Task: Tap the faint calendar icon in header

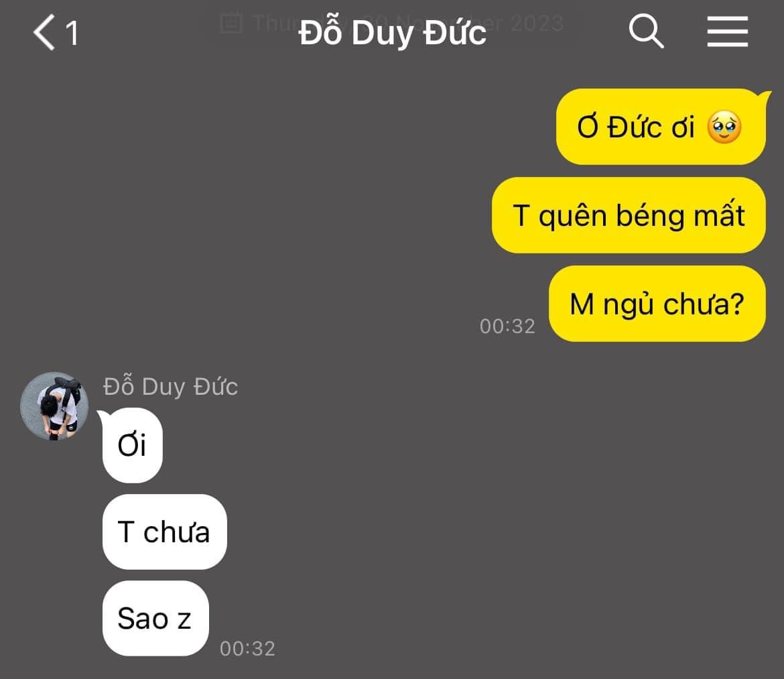Action: tap(231, 23)
